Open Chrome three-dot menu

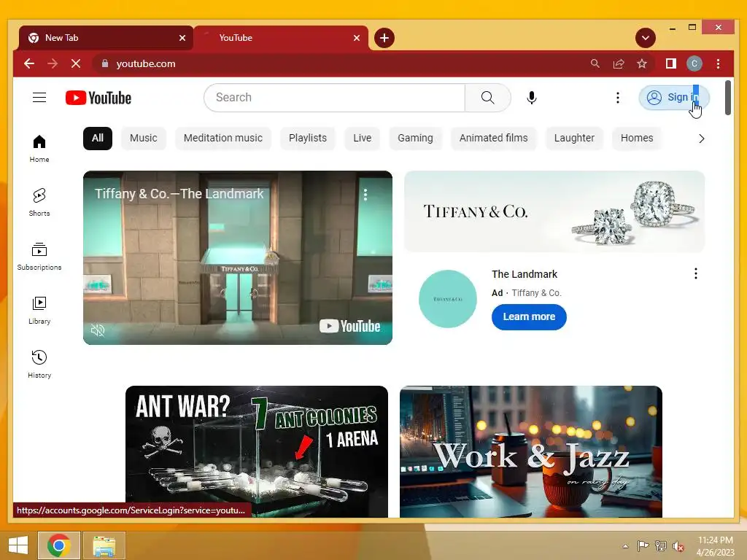tap(718, 63)
